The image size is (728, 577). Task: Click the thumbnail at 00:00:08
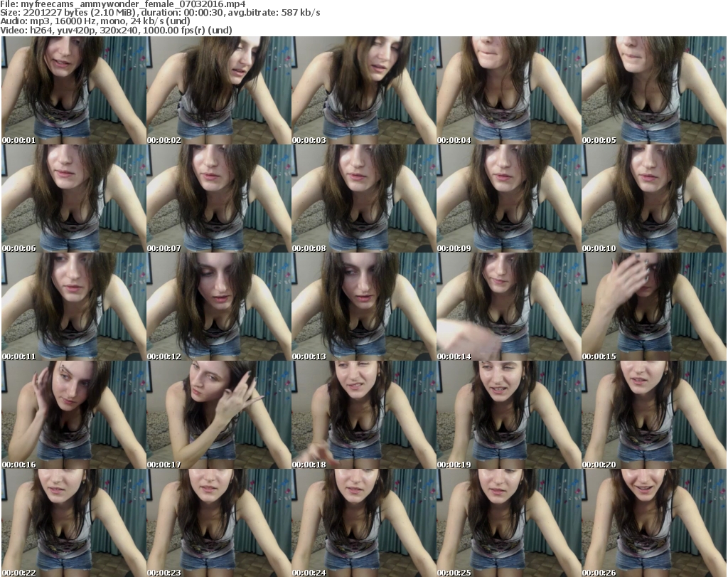pos(363,198)
